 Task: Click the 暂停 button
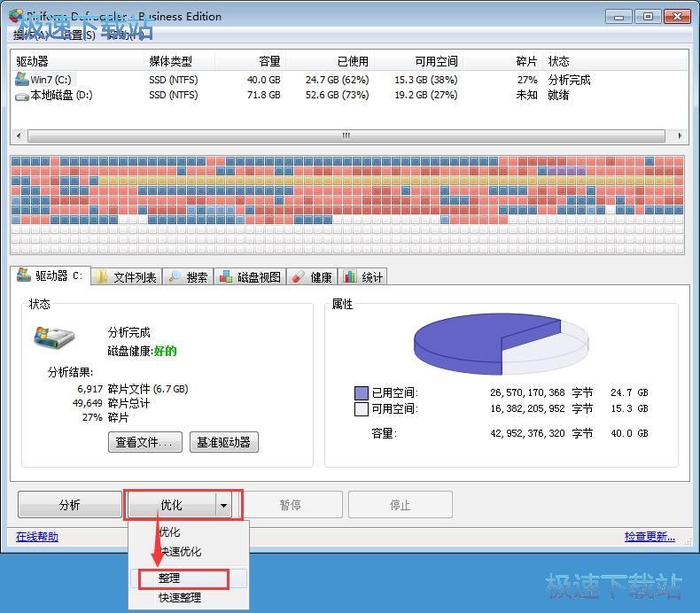pyautogui.click(x=290, y=505)
